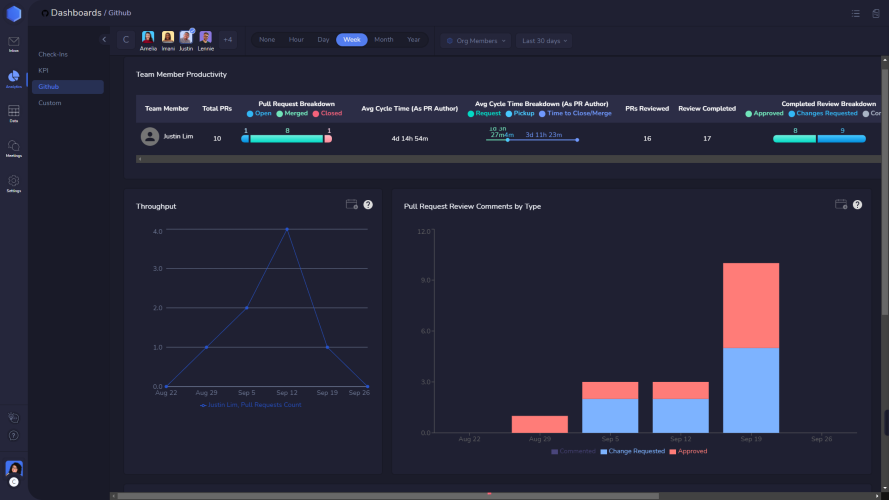Click the Aug 29 Approved bar
Image resolution: width=889 pixels, height=500 pixels.
coord(540,425)
